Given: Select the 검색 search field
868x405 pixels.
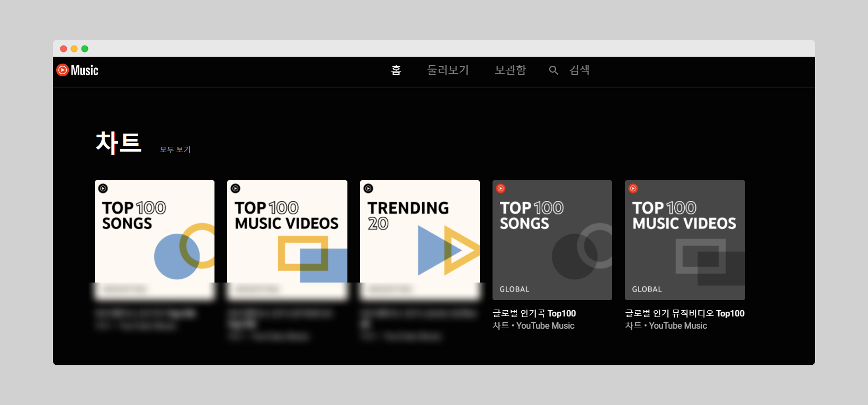Looking at the screenshot, I should point(579,70).
